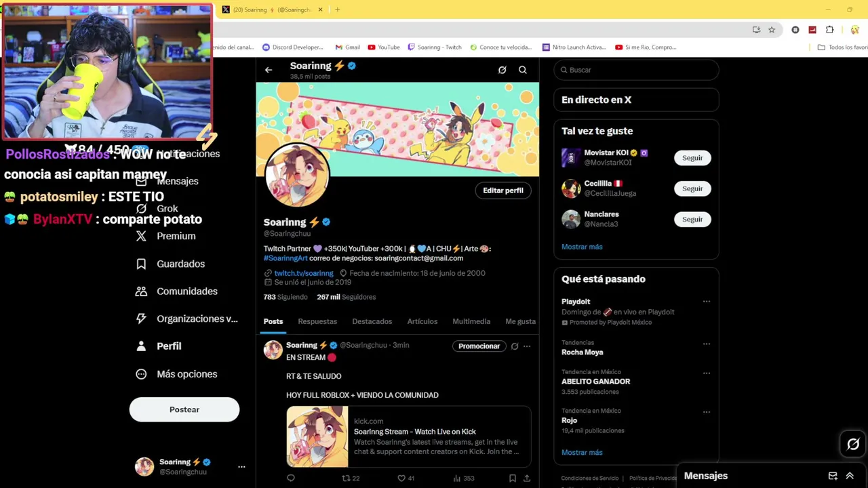The height and width of the screenshot is (488, 868).
Task: Follow Movistar KOI
Action: pos(692,158)
